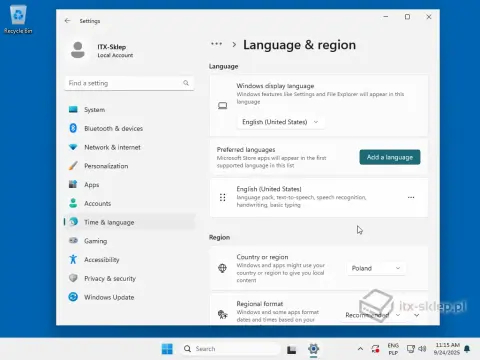Screen dimensions: 480x360
Task: Go back using the Settings back arrow
Action: pyautogui.click(x=67, y=21)
